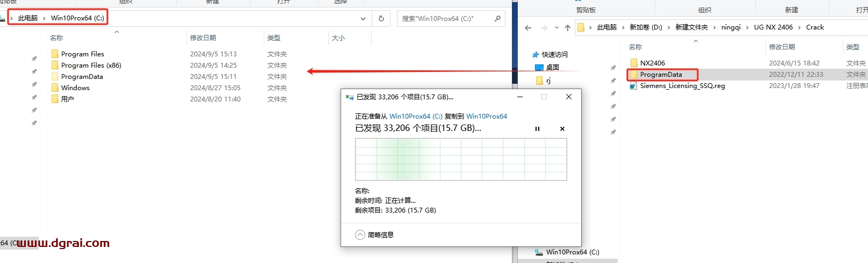This screenshot has height=263, width=868.
Task: Navigate to 新加卷 (D:) breadcrumb
Action: click(646, 27)
